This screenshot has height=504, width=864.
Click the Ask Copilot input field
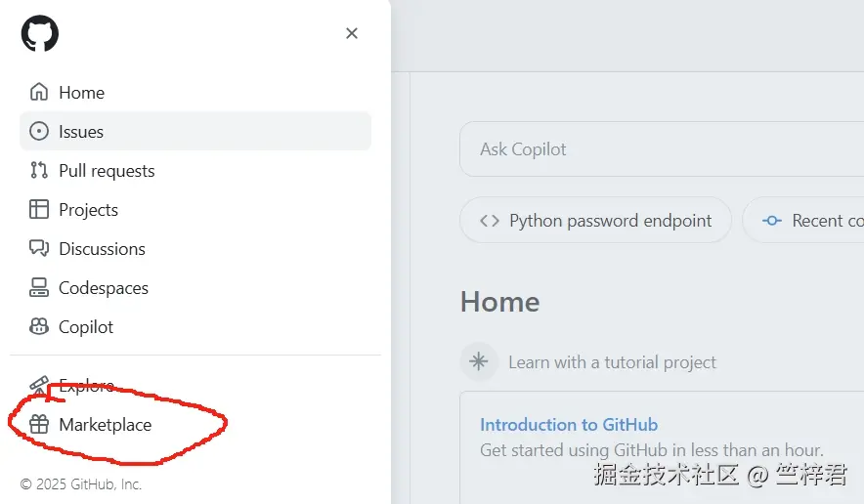coord(655,149)
